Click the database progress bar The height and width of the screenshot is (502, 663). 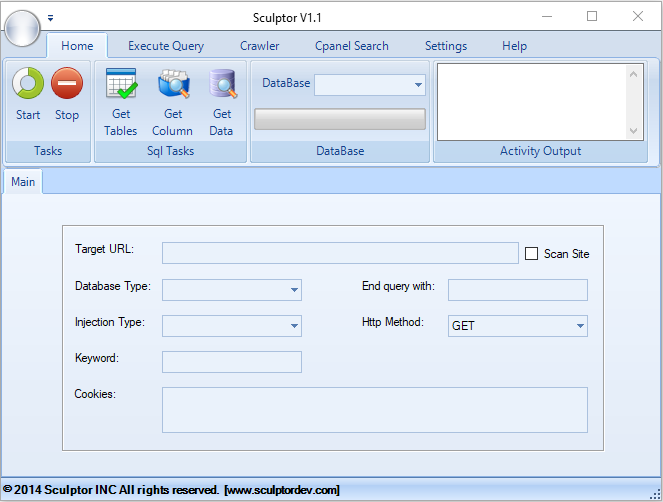click(x=340, y=119)
